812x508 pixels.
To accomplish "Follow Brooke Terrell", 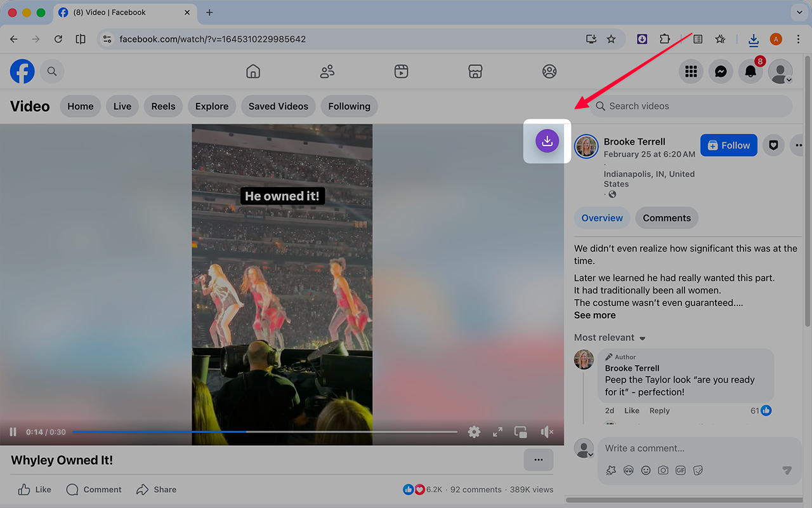I will coord(729,145).
